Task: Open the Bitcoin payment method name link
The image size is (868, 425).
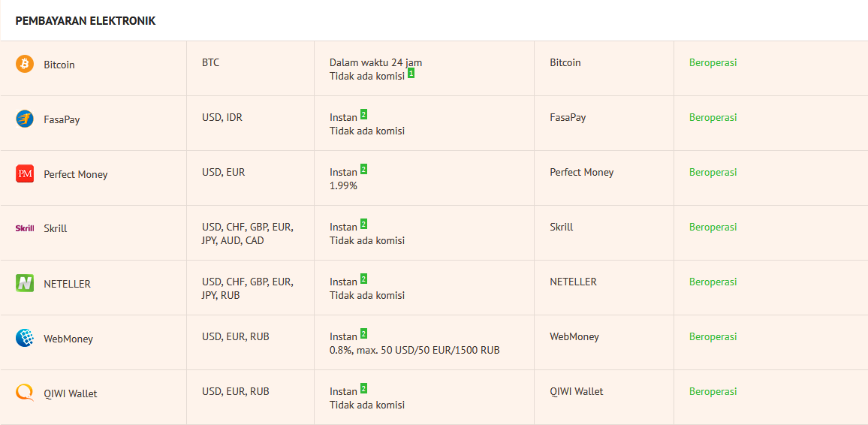Action: coord(59,65)
